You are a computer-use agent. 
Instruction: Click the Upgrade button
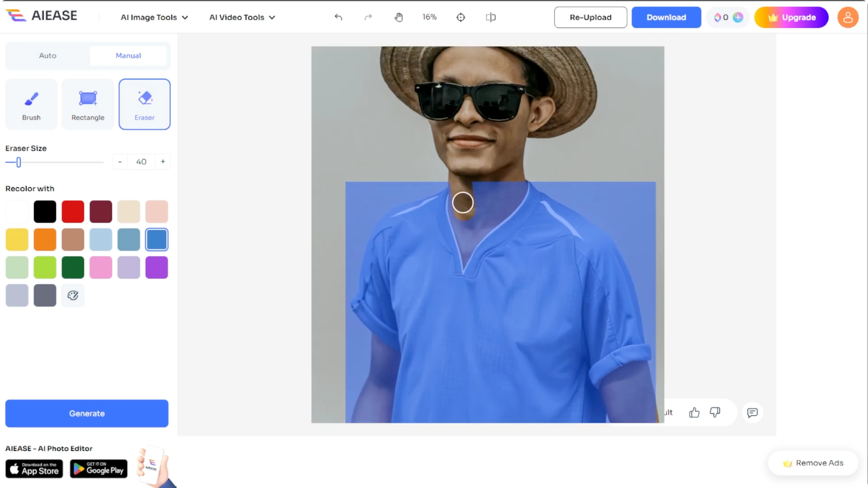[x=791, y=17]
